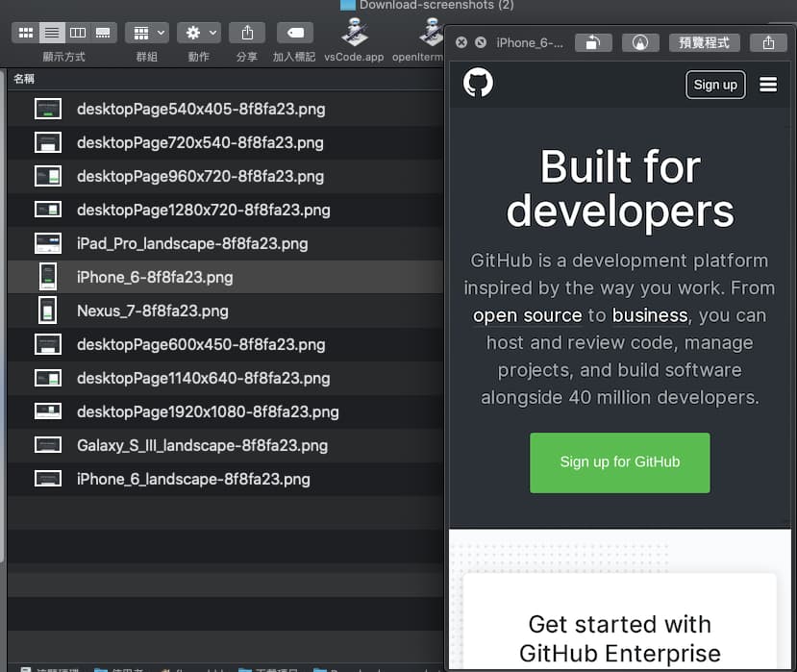The width and height of the screenshot is (797, 672).
Task: Click the green Sign up for GitHub button
Action: 619,462
